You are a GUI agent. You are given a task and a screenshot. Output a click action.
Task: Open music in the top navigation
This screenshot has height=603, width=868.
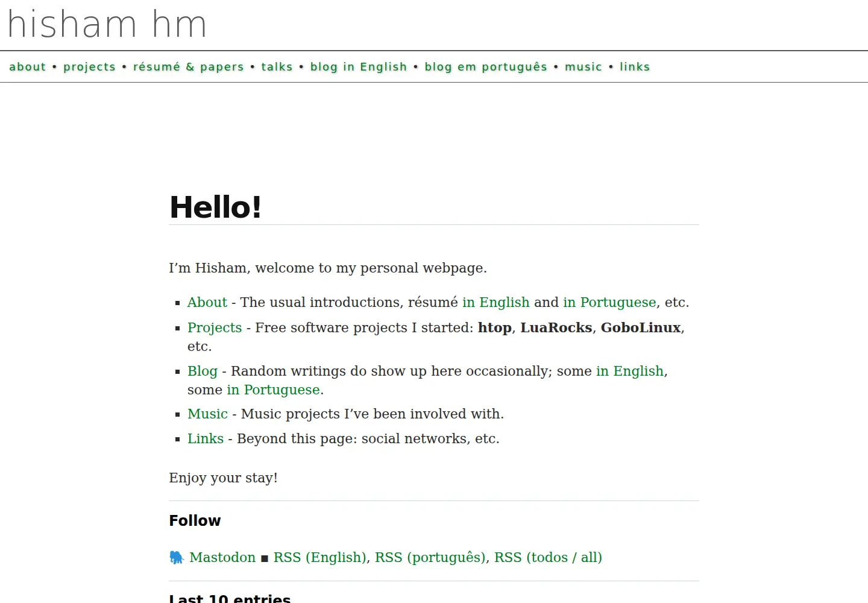583,67
